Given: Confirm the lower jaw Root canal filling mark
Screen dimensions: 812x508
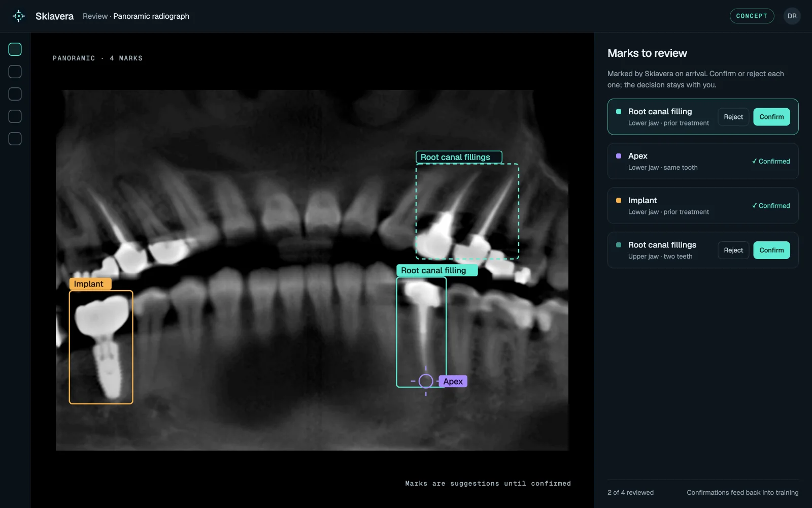Looking at the screenshot, I should coord(771,117).
